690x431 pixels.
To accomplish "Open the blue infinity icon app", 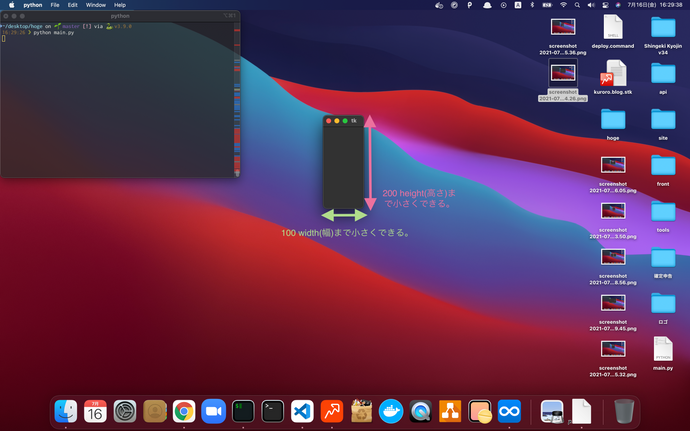I will click(x=509, y=411).
